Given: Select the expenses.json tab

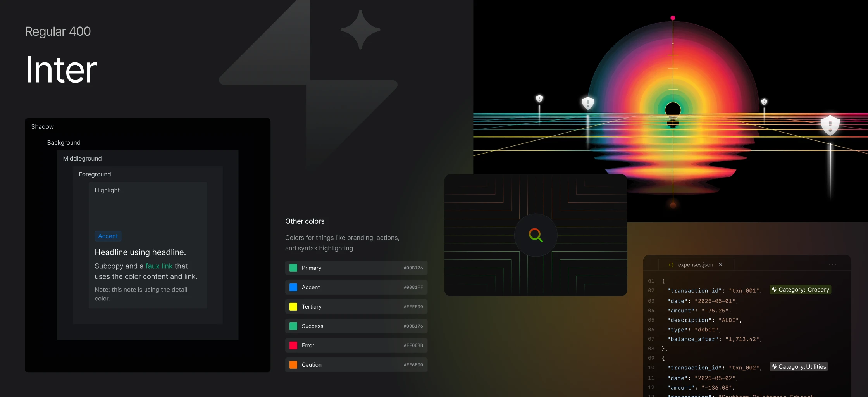Looking at the screenshot, I should [x=695, y=265].
